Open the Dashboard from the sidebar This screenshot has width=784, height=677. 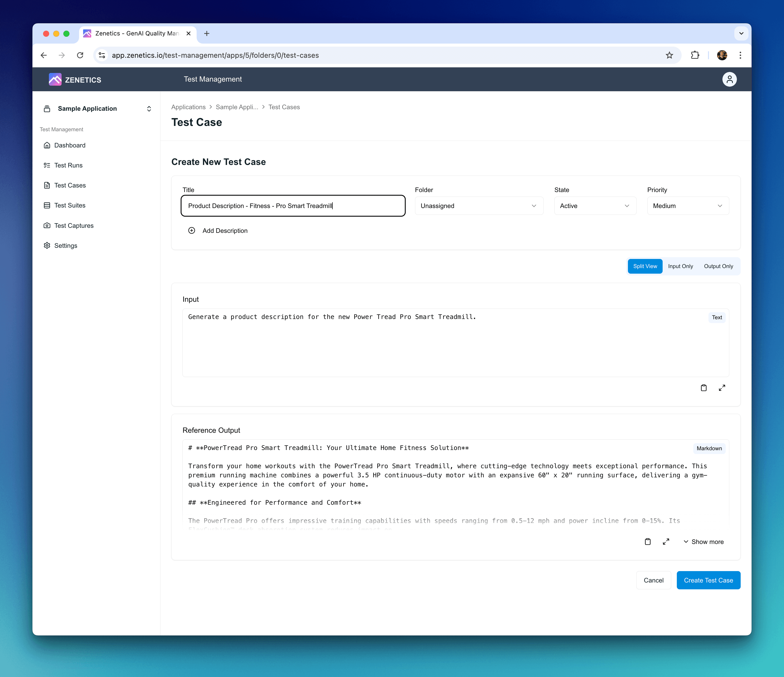(70, 145)
